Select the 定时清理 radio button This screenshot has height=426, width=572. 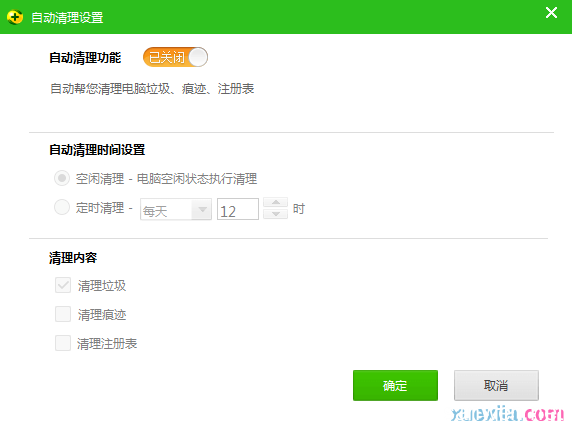tap(62, 207)
